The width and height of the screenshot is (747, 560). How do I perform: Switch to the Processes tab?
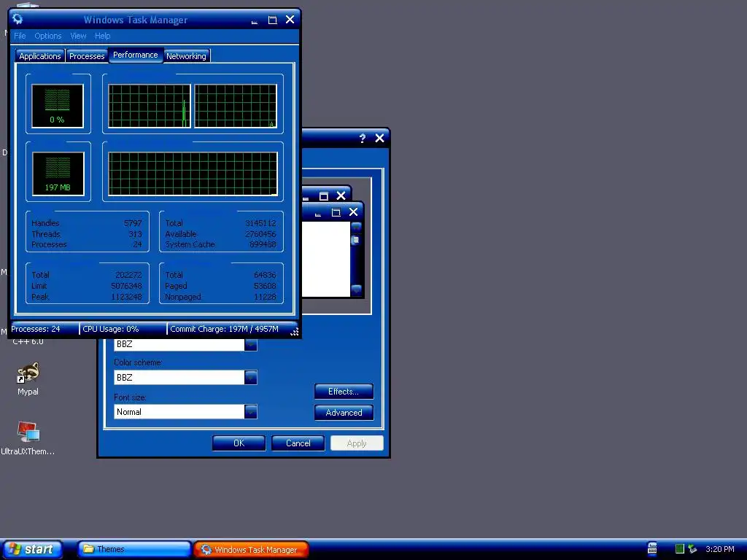coord(87,56)
